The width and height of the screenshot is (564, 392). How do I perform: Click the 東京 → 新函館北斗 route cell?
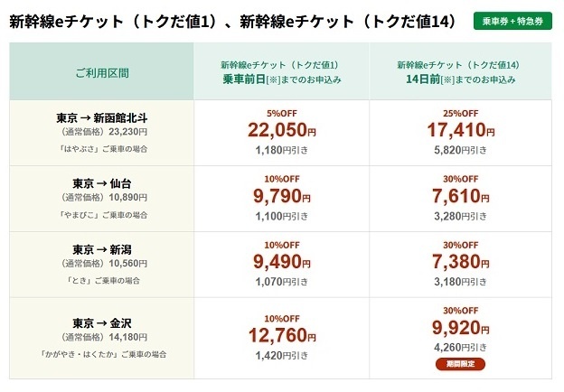point(101,117)
